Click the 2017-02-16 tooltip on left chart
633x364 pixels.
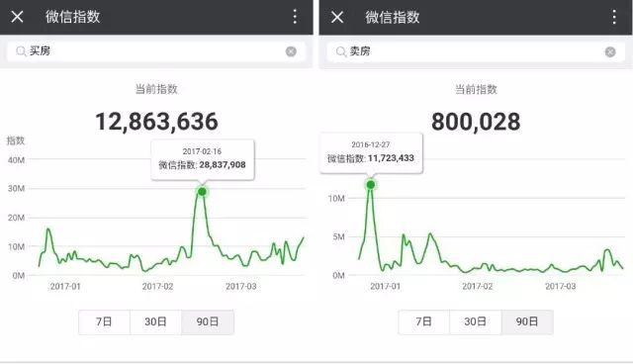click(x=203, y=159)
